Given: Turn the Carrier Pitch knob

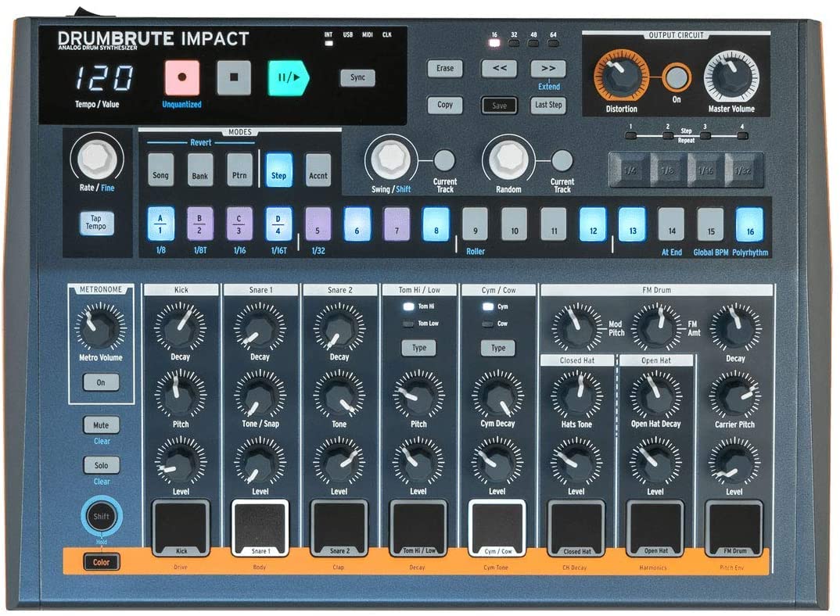Looking at the screenshot, I should pos(735,395).
